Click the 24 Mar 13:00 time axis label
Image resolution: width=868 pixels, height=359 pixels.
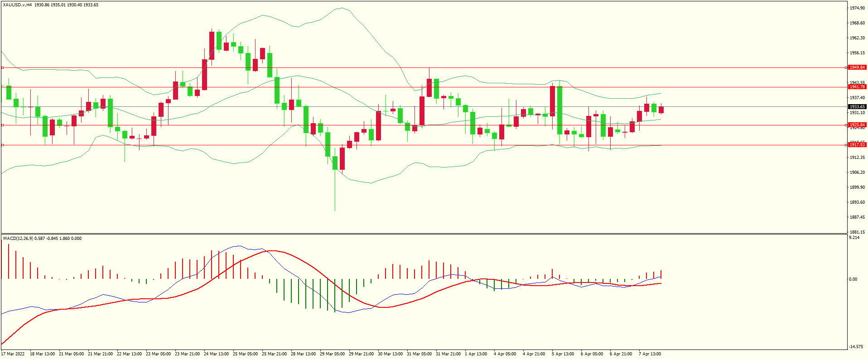click(x=216, y=354)
